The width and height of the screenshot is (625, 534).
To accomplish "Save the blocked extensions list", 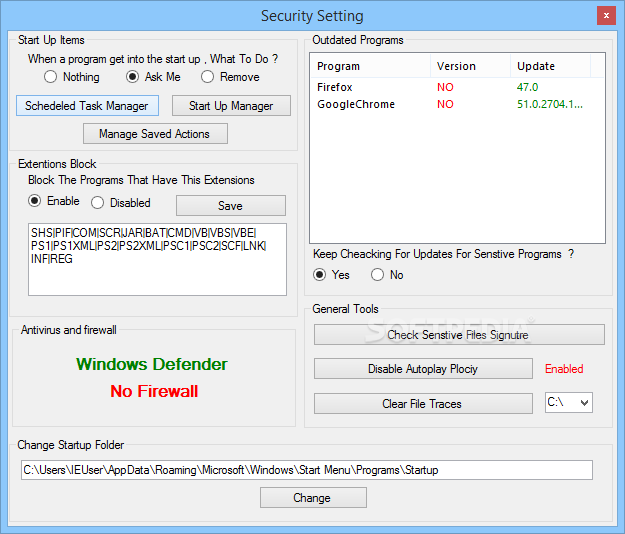I will [231, 206].
